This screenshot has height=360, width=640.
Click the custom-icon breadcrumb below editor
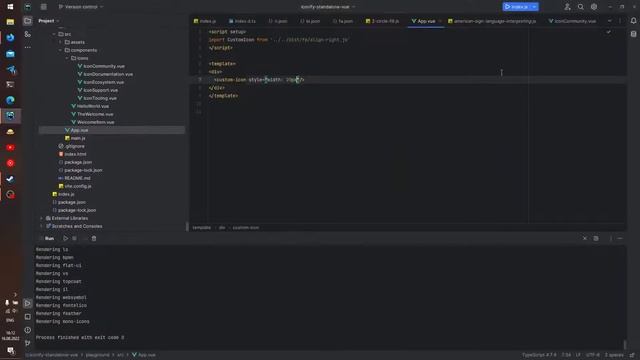click(246, 228)
